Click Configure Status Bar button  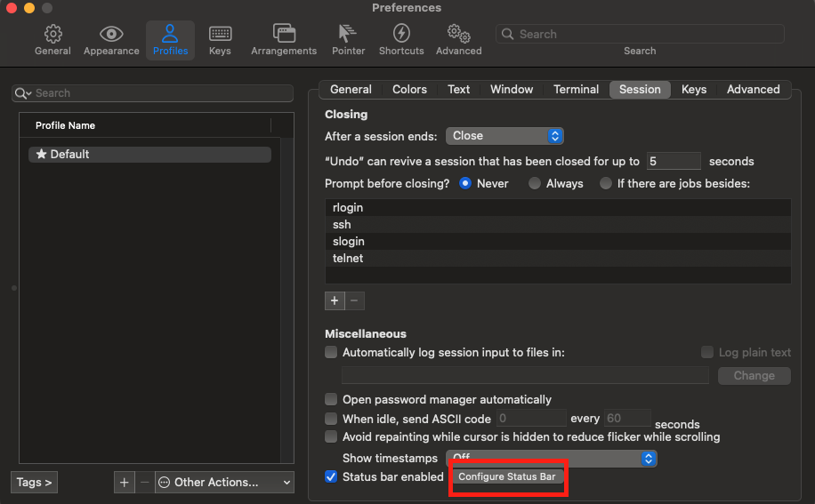click(507, 476)
